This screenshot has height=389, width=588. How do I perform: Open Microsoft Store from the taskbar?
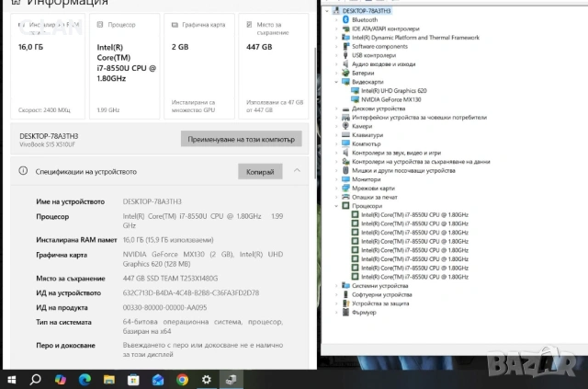133,380
